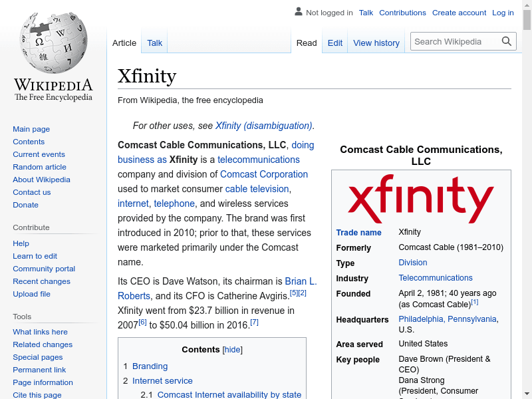Follow the cable television link

click(x=257, y=189)
